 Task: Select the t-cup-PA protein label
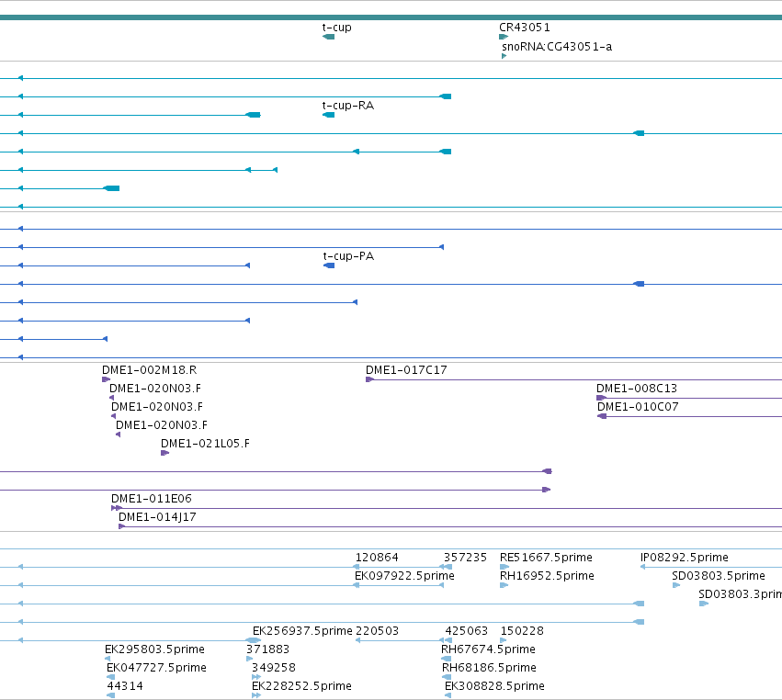coord(348,255)
